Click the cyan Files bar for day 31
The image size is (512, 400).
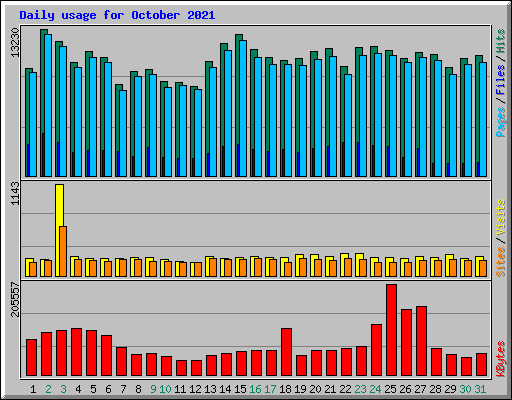[x=483, y=119]
